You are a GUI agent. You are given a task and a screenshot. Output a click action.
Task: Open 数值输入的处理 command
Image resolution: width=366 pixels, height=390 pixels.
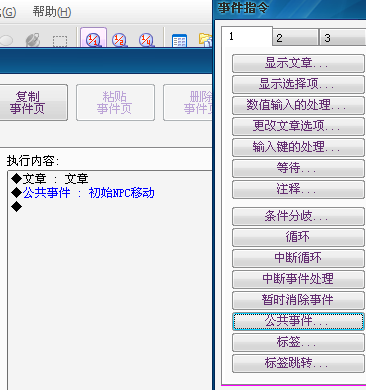[298, 105]
